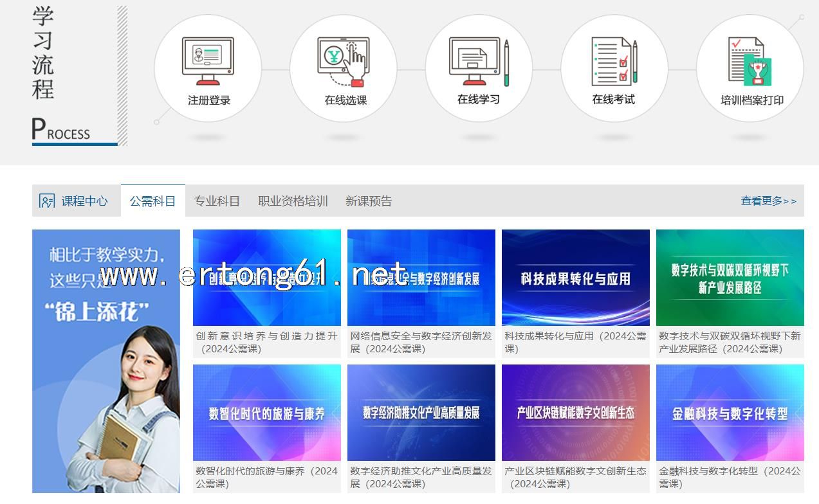Open the 数智化时代的旅游与康养 course thumbnail
The height and width of the screenshot is (504, 819).
[267, 413]
